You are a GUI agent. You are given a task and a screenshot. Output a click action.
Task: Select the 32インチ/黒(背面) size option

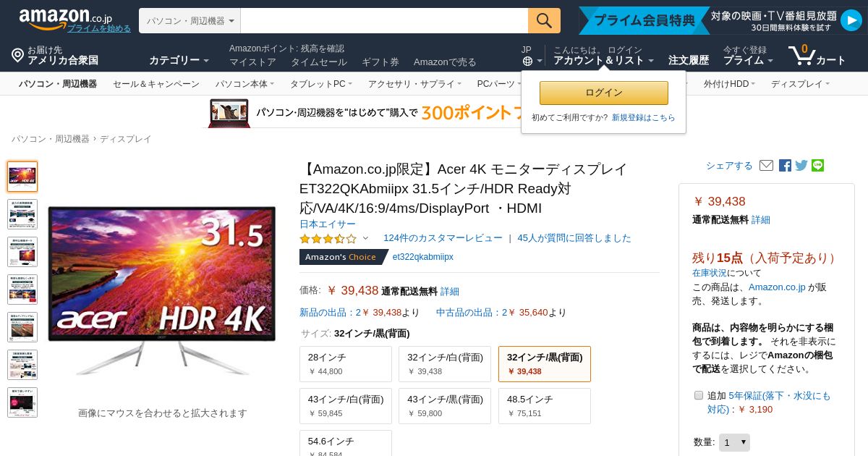(545, 364)
